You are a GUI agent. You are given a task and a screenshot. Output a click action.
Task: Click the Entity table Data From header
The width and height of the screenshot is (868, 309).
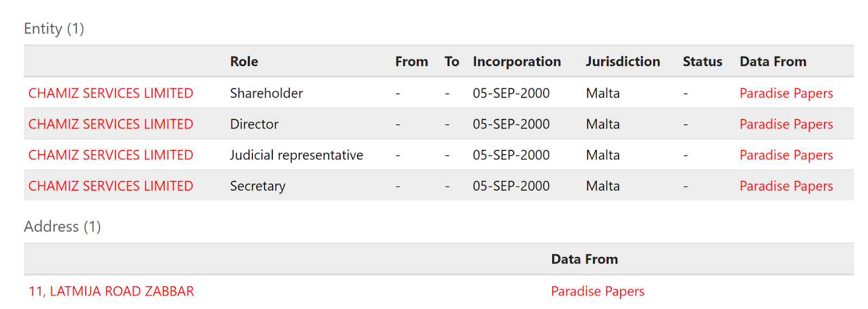point(773,61)
